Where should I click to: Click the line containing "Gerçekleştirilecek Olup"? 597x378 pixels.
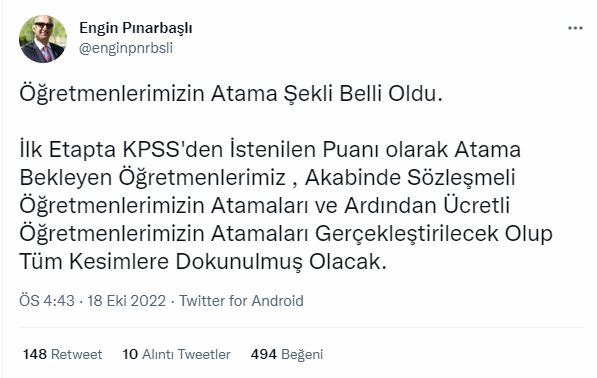click(x=286, y=233)
